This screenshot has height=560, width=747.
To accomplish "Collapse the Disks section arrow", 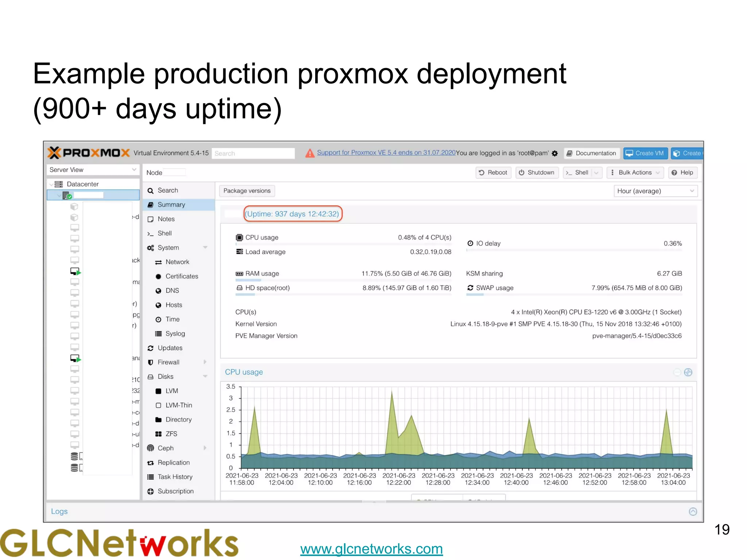I will coord(205,376).
